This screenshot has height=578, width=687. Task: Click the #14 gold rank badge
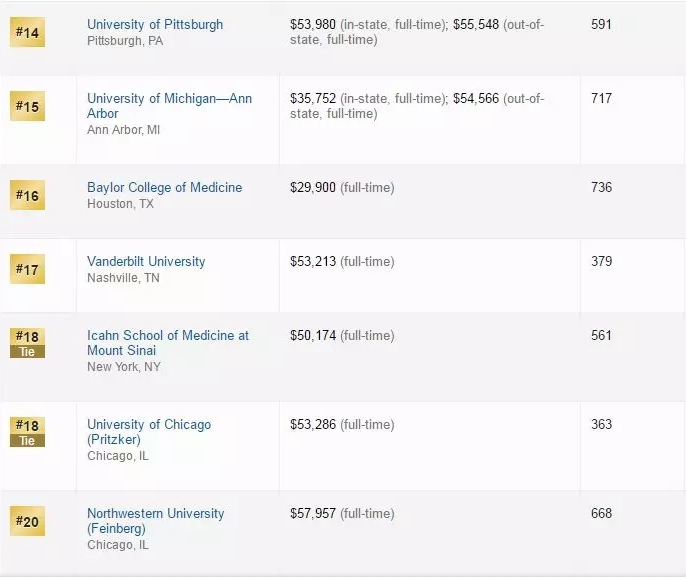pyautogui.click(x=27, y=32)
